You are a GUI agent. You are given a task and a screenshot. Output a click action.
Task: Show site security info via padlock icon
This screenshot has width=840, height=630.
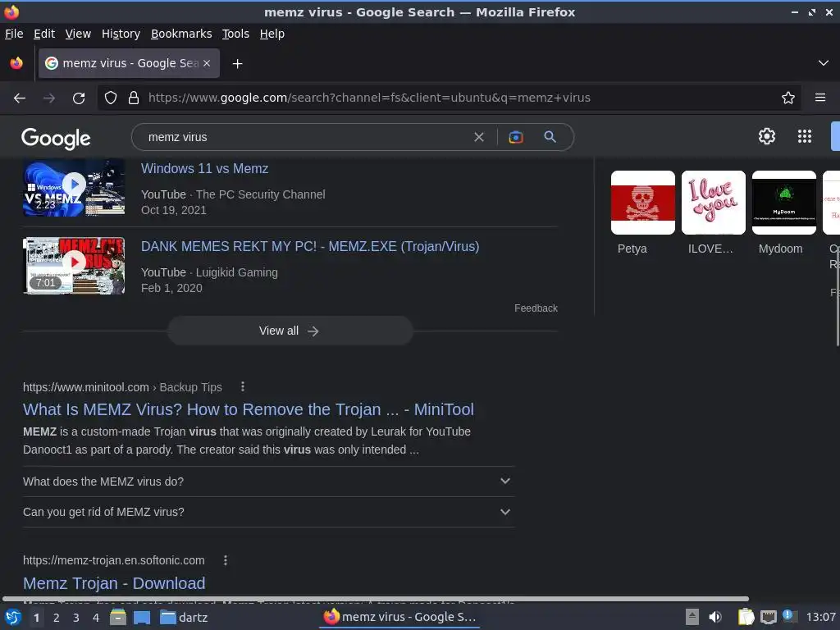coord(134,98)
